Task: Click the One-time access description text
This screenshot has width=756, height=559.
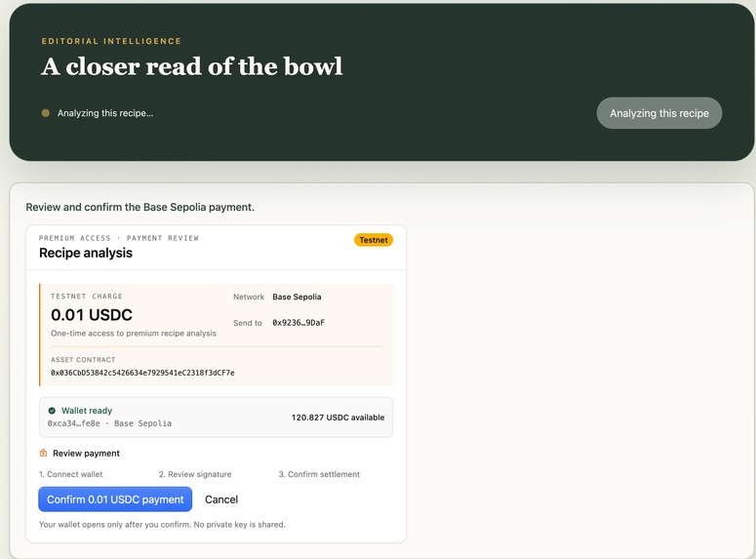Action: click(134, 334)
